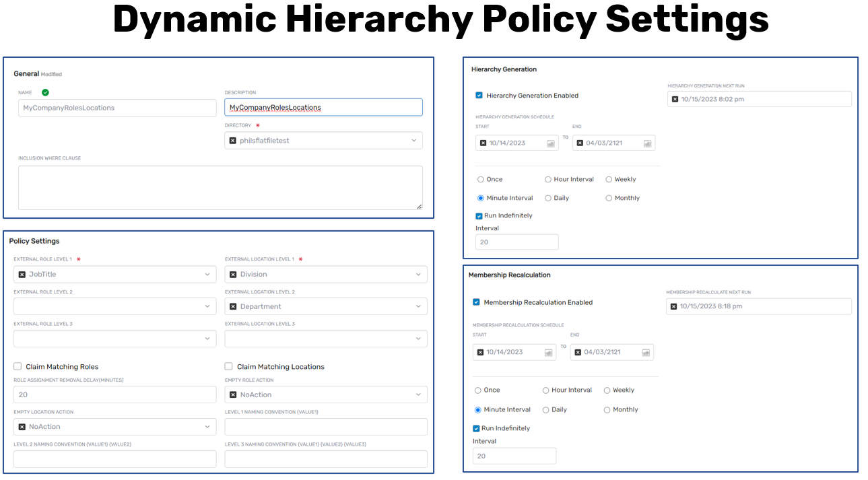Screen dimensions: 868x480
Task: Select Weekly in Hierarchy Generation schedule
Action: (609, 180)
